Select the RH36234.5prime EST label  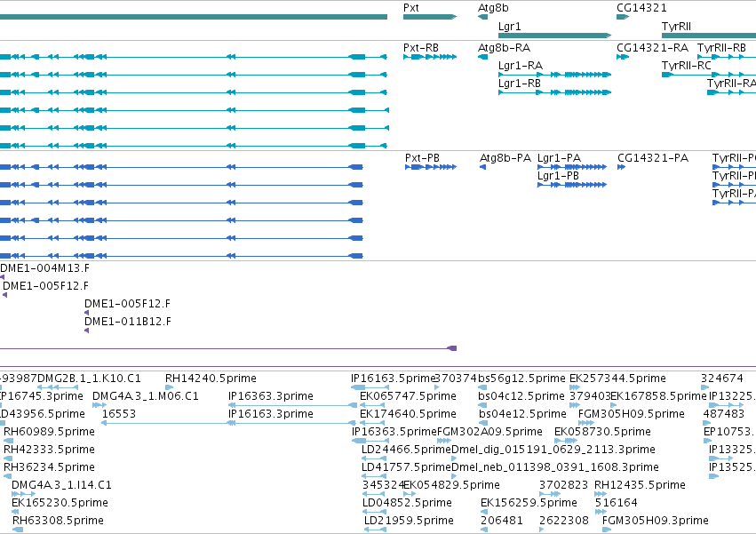pos(49,467)
